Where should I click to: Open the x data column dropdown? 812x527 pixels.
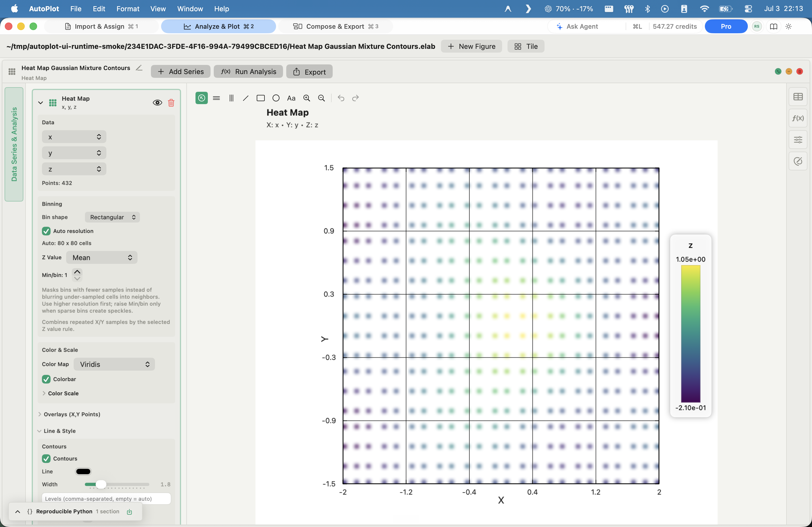[74, 137]
